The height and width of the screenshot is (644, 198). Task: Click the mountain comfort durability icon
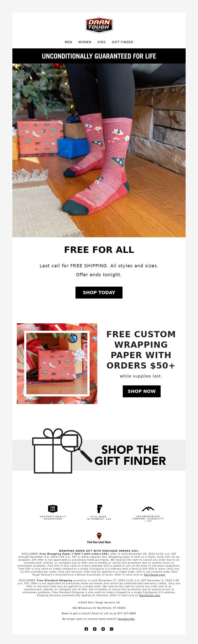tap(148, 508)
